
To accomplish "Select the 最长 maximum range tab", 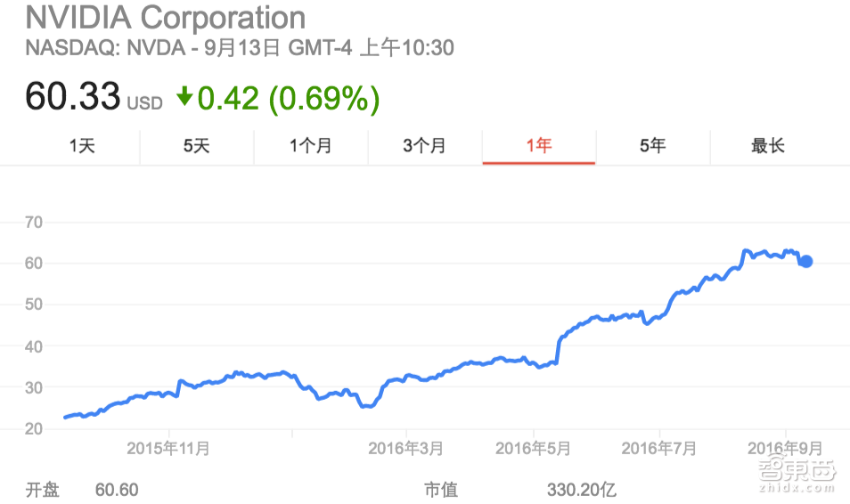I will point(768,146).
